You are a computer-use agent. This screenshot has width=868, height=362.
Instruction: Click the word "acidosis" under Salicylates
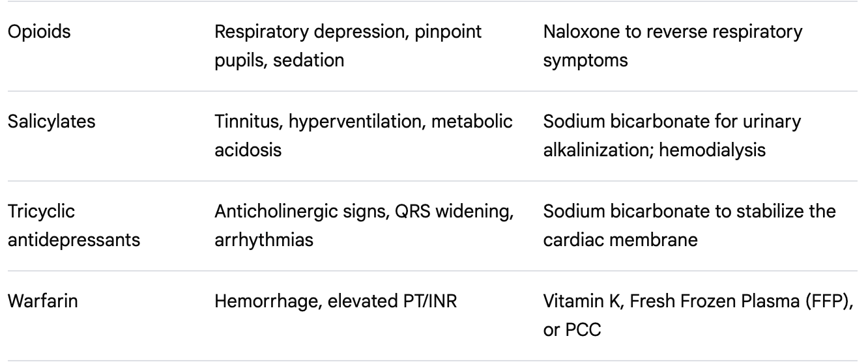pyautogui.click(x=248, y=150)
